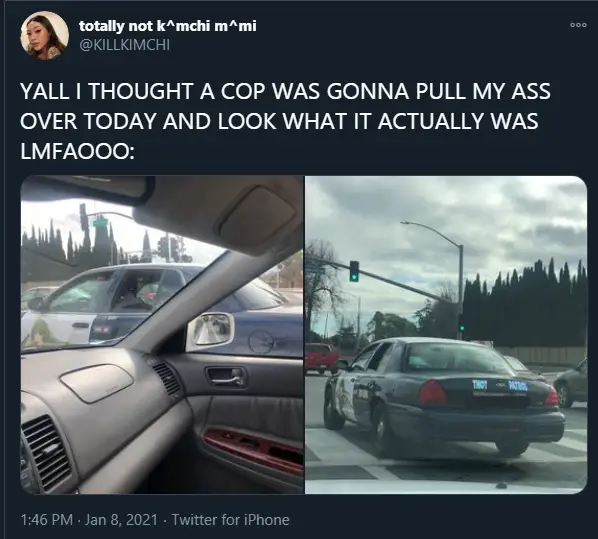The height and width of the screenshot is (539, 598).
Task: Open the @KILLKIMCHI handle link
Action: click(124, 45)
